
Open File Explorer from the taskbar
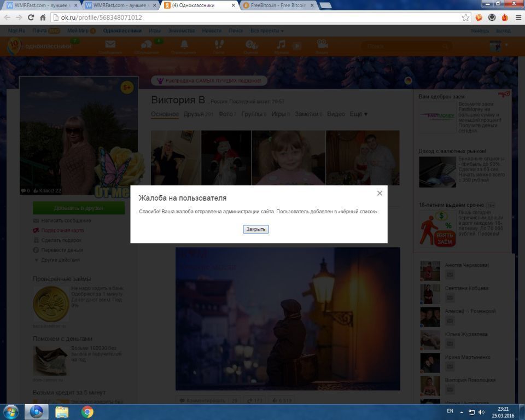pos(62,412)
